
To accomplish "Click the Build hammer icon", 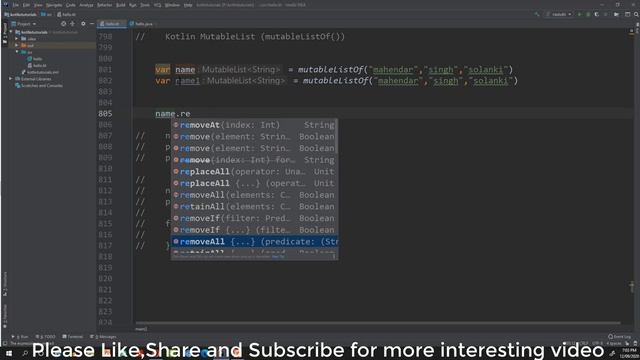I will click(537, 14).
